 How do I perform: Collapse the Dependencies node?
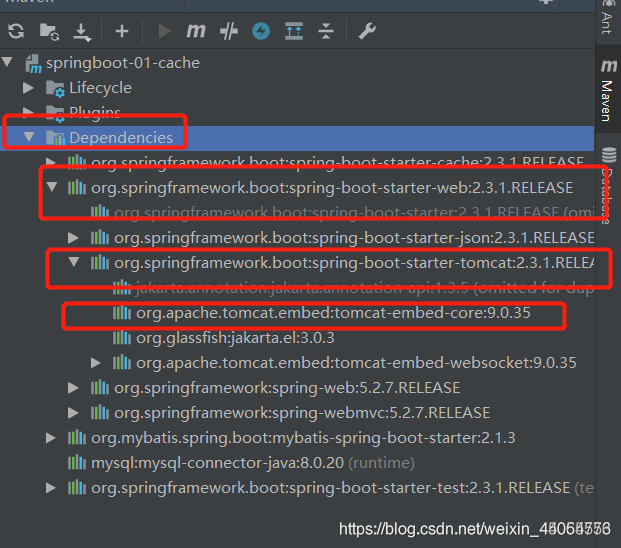pyautogui.click(x=29, y=137)
